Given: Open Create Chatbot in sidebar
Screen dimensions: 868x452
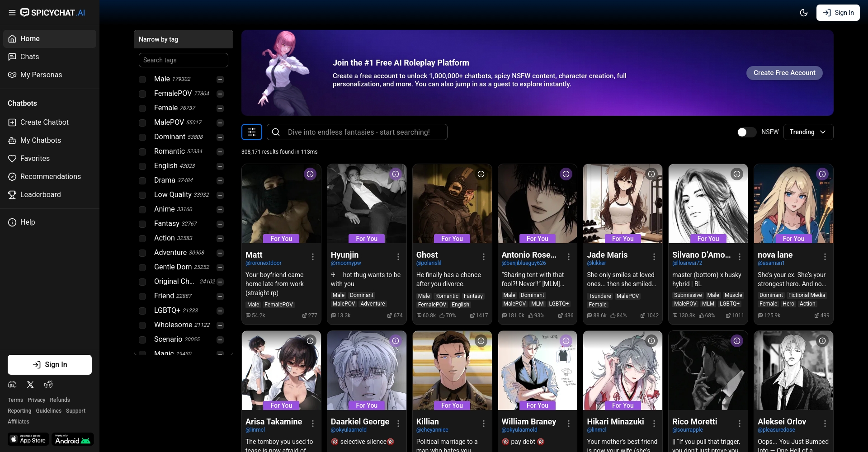Looking at the screenshot, I should (x=50, y=122).
